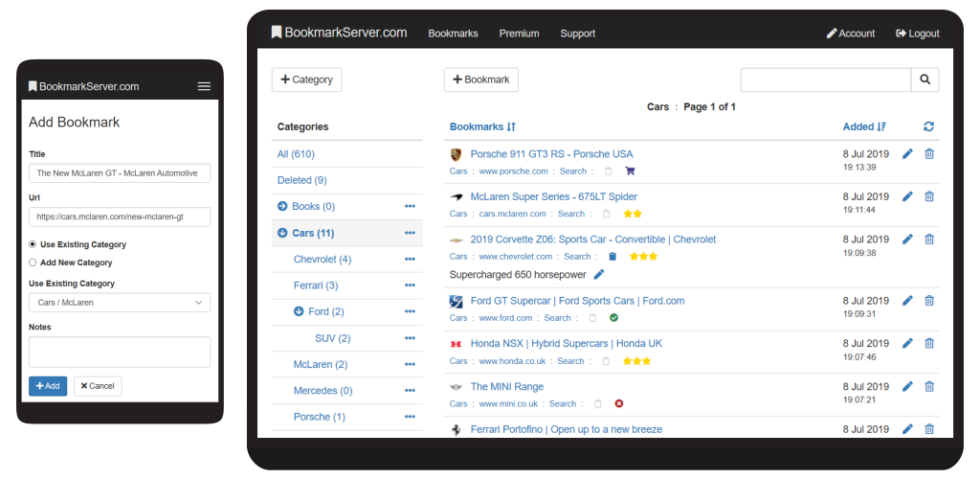Click the three-star rating on Honda NSX row
980x479 pixels.
point(636,361)
